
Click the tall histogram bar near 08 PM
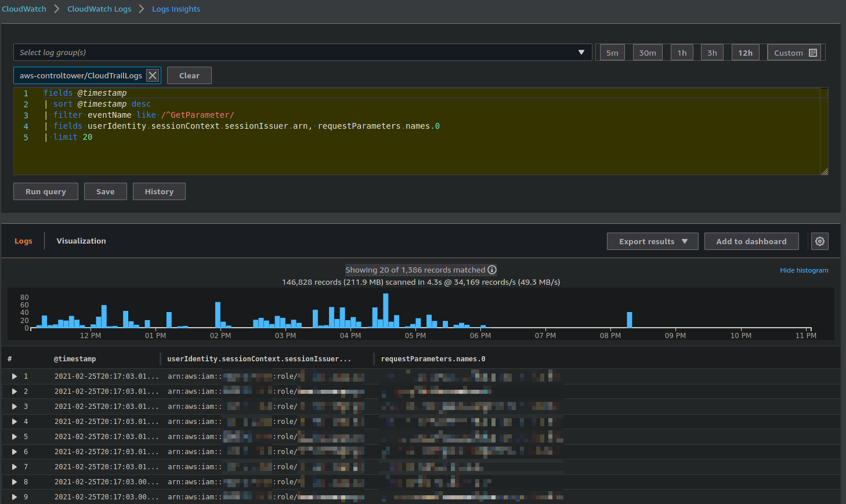click(630, 320)
